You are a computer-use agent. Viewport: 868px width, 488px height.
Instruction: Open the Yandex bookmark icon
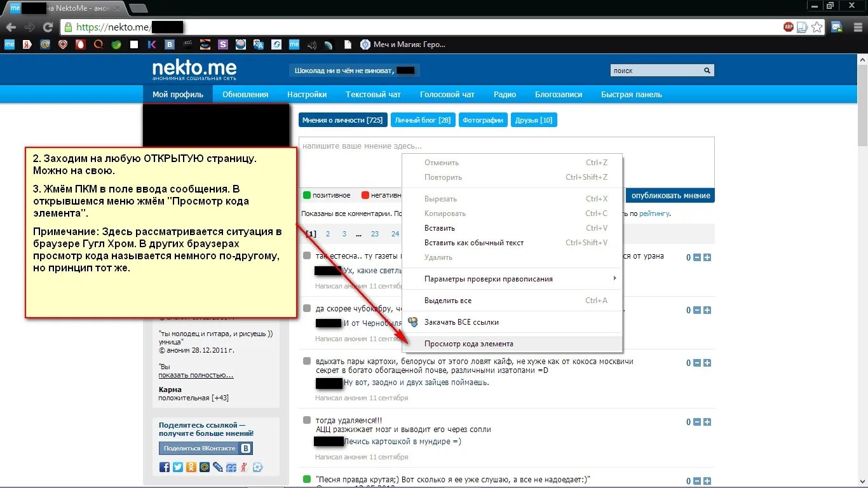[x=27, y=44]
